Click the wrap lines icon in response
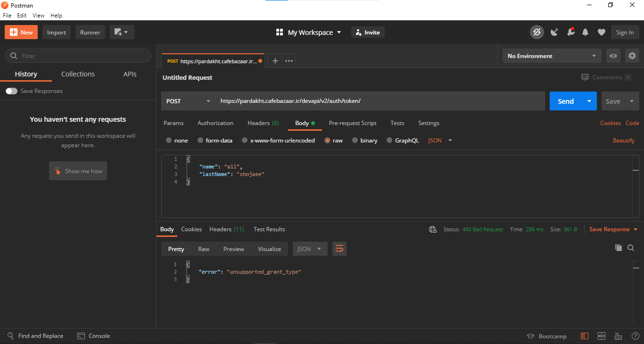Viewport: 644px width, 344px height. pyautogui.click(x=339, y=249)
